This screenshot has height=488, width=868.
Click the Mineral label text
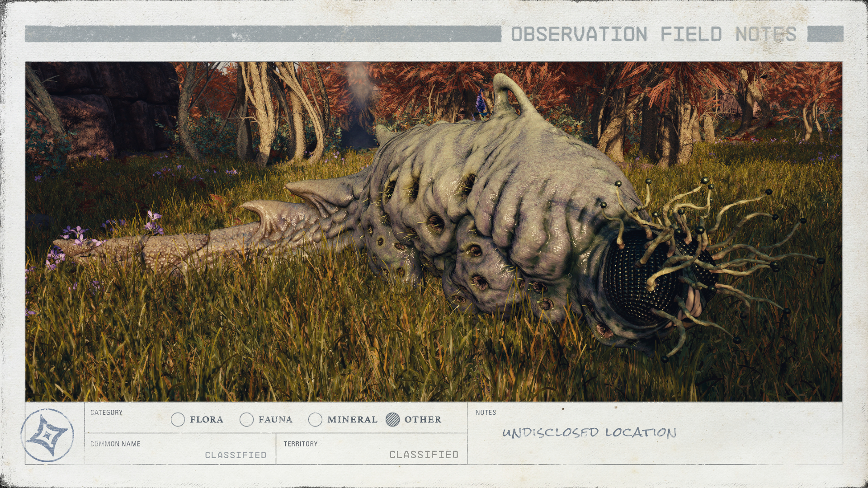click(352, 420)
